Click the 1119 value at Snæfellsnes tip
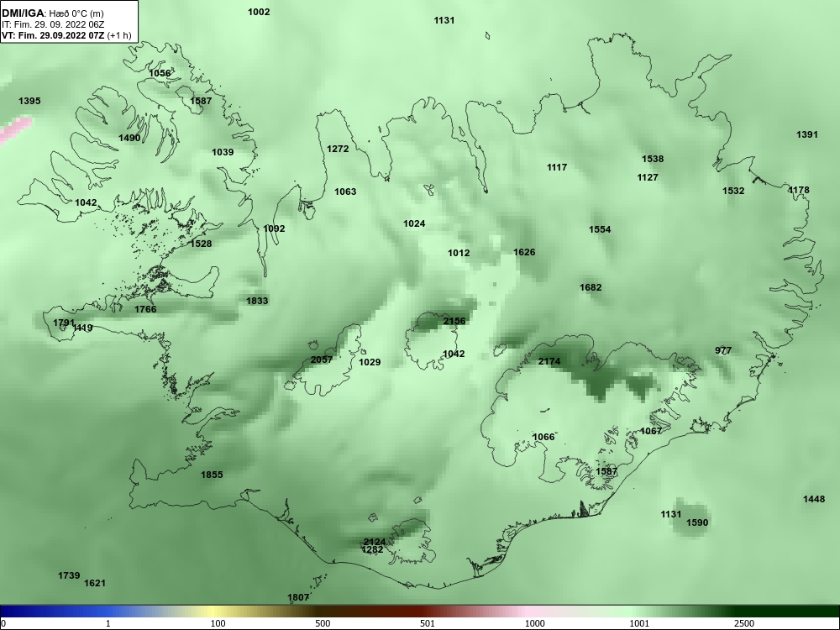Screen dimensions: 840x630 (x=83, y=328)
